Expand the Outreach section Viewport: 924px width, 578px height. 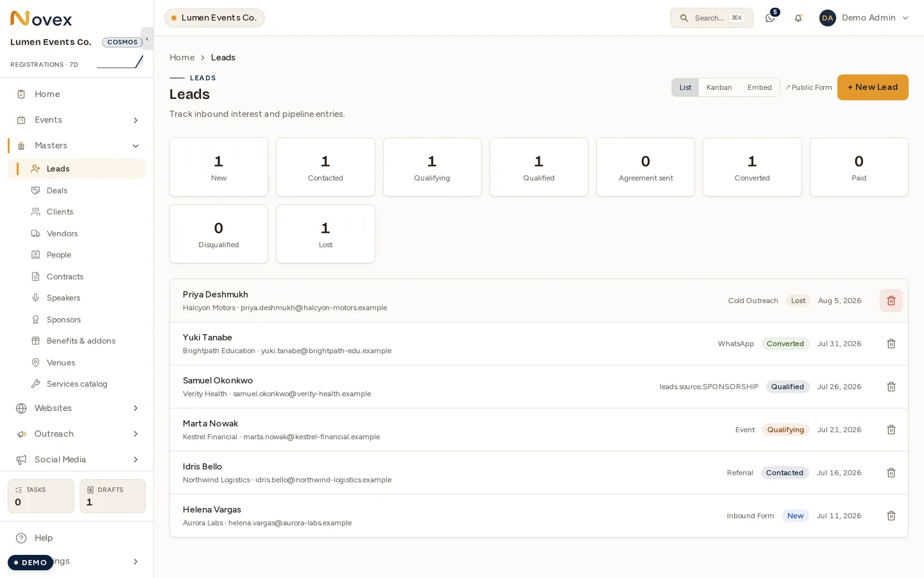pos(77,434)
